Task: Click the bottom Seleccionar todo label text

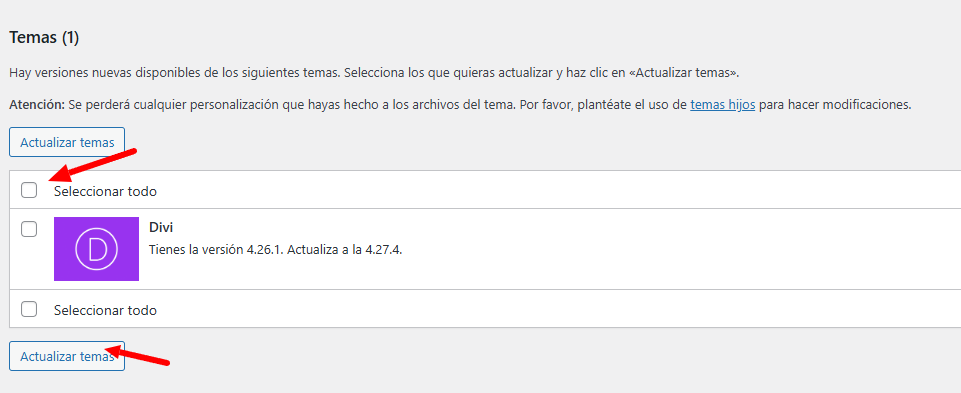Action: [105, 310]
